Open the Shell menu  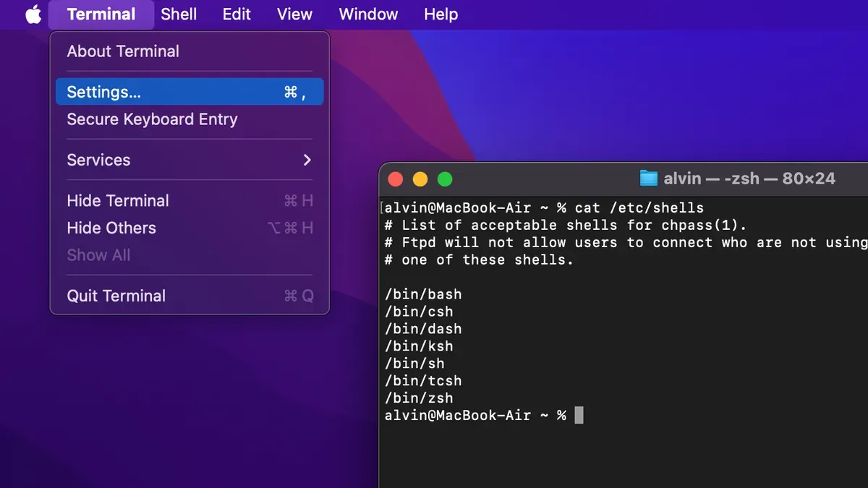coord(179,14)
